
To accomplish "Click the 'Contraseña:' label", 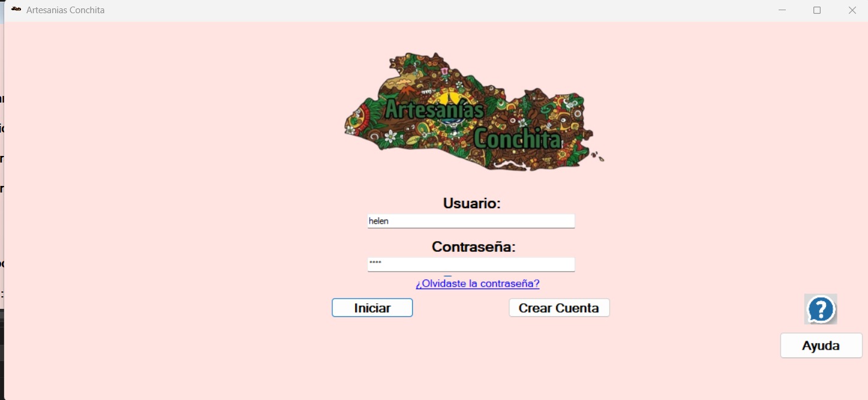I will pos(473,247).
